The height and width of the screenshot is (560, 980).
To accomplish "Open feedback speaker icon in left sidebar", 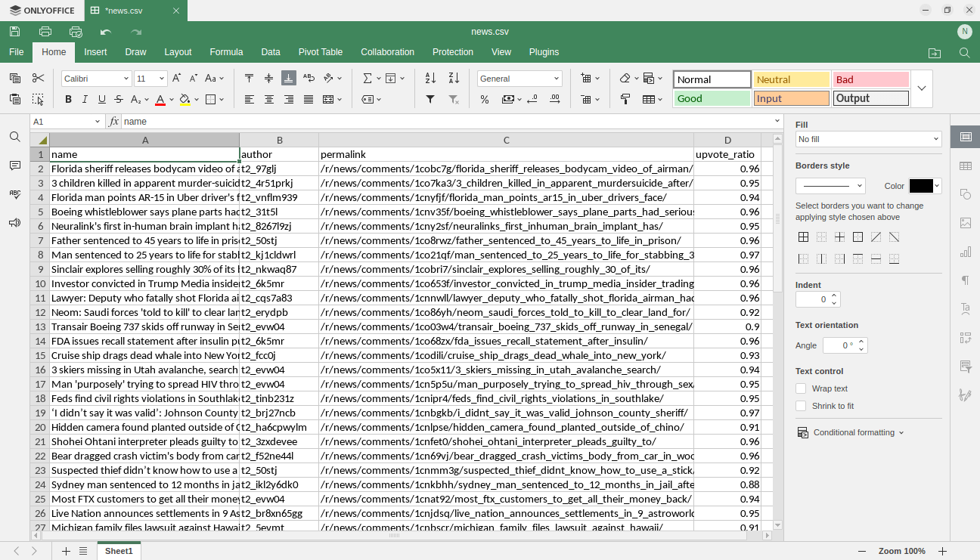I will [14, 223].
